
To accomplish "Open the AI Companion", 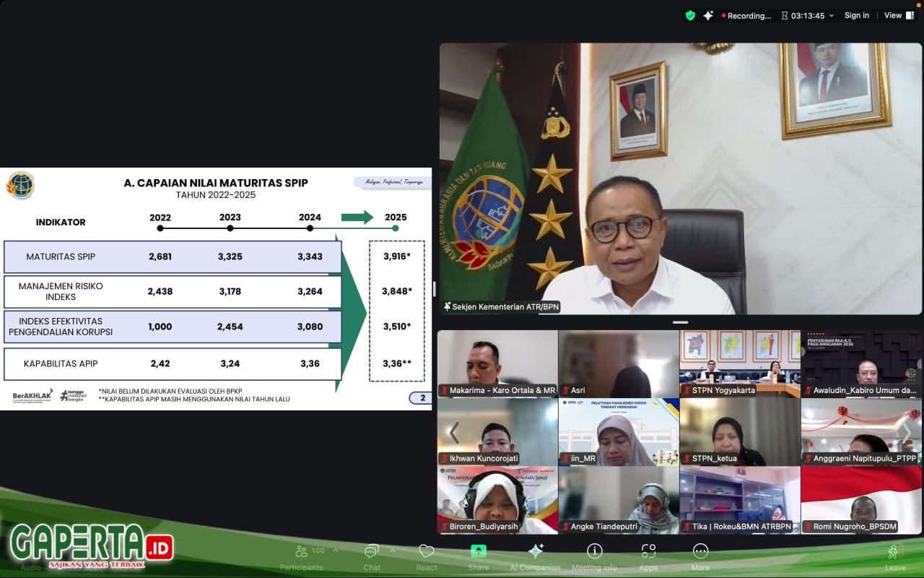I will pyautogui.click(x=536, y=553).
